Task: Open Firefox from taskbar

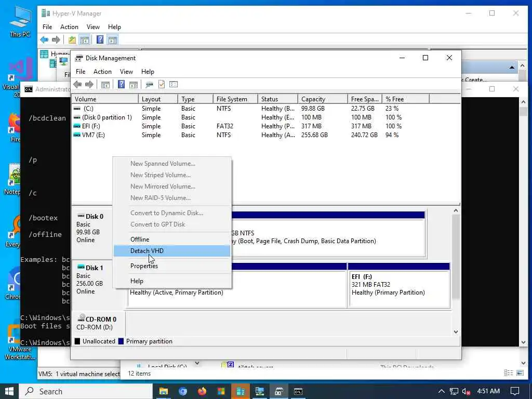Action: (202, 391)
